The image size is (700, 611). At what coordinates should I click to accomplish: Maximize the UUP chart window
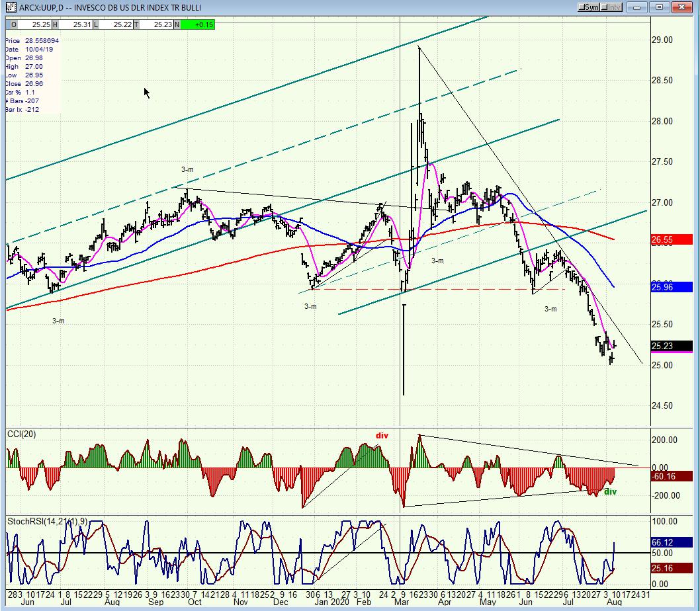[x=660, y=7]
